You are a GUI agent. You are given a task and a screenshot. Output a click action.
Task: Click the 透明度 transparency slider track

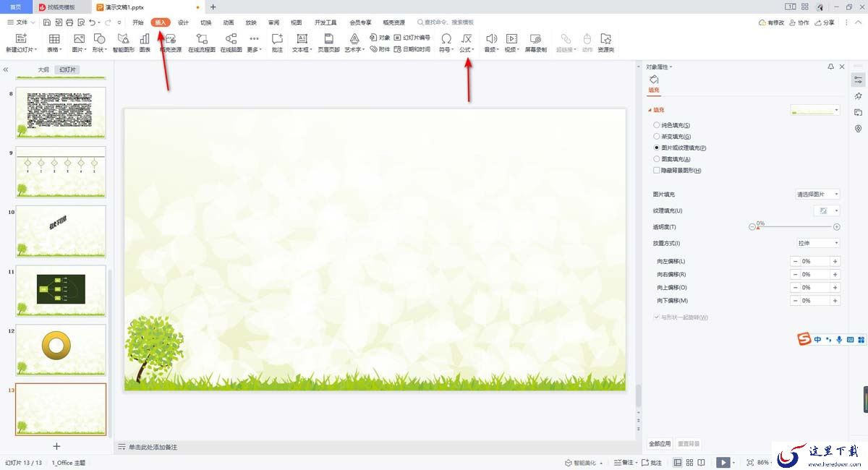click(x=794, y=227)
